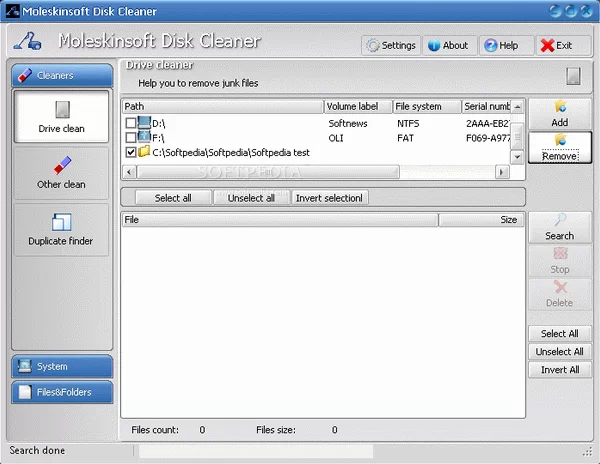The image size is (600, 464).
Task: Click the window resize grip in status bar
Action: click(x=587, y=452)
